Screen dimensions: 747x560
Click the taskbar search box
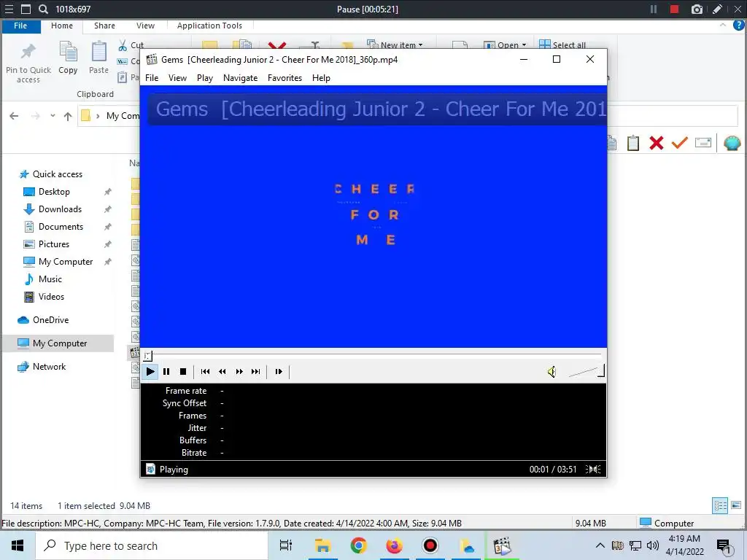[152, 545]
